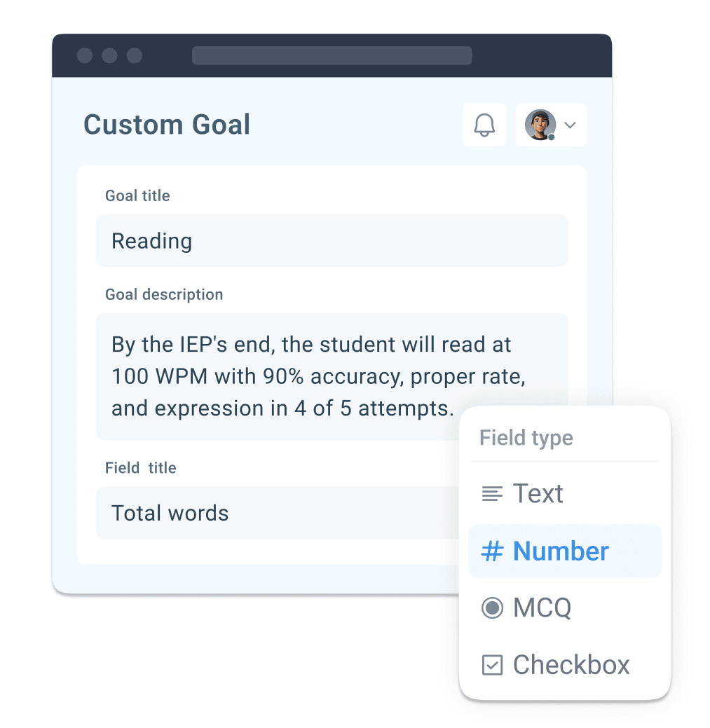Viewport: 710px width, 728px height.
Task: Click the user avatar picture
Action: 540,125
